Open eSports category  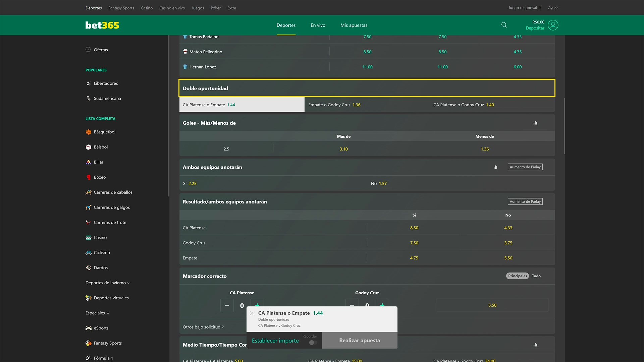pos(101,328)
